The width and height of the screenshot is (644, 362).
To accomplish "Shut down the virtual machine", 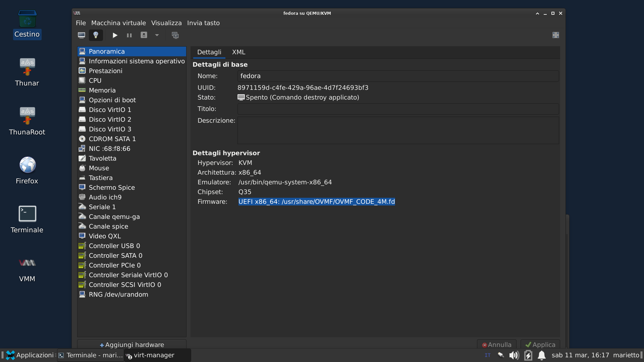I will pos(144,35).
